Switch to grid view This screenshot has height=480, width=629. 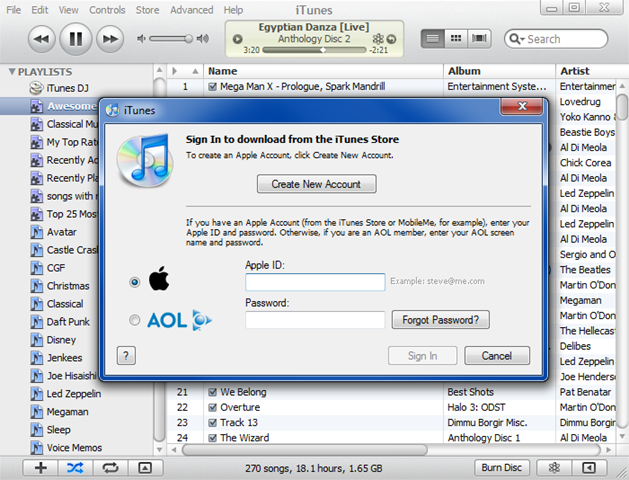[456, 39]
